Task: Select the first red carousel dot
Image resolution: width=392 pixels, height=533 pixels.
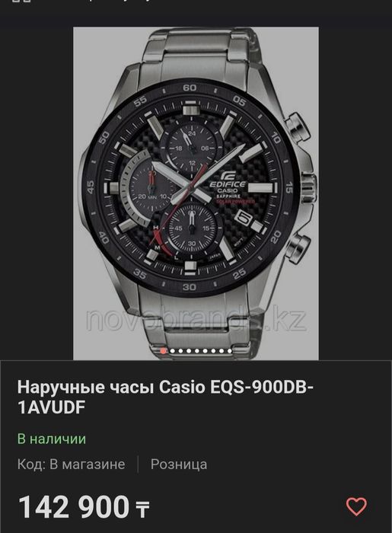Action: point(163,351)
